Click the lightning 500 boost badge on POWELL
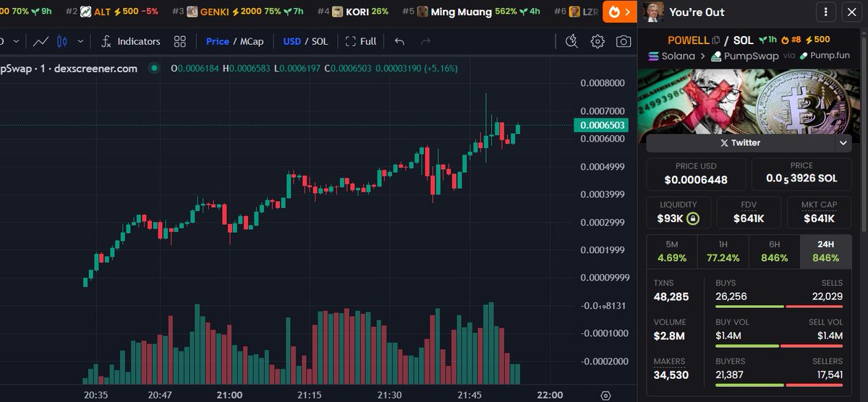868x402 pixels. [x=817, y=40]
